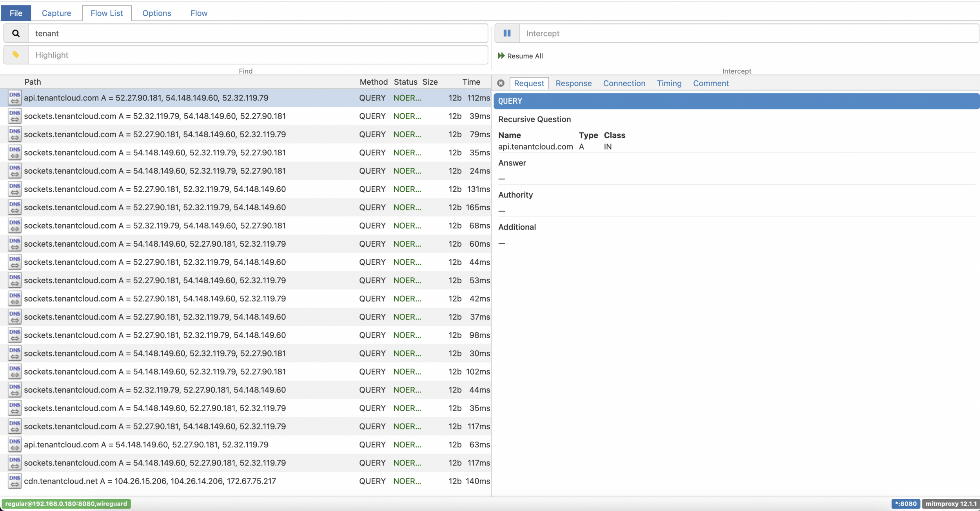Click the Highlight input field
Viewport: 980px width, 511px height.
[258, 55]
